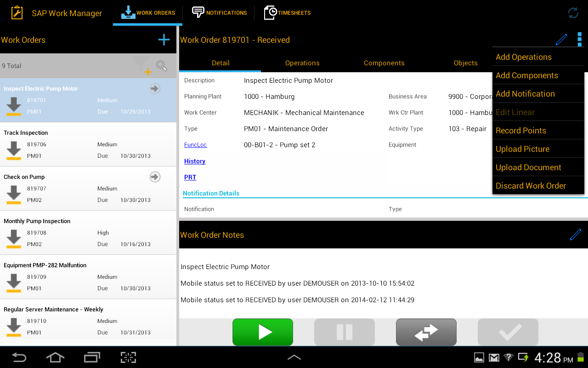
Task: Switch to the Components tab
Action: point(384,63)
